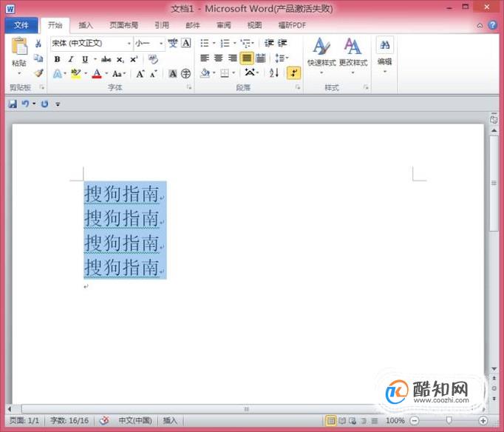Toggle superscript formatting

[x=134, y=59]
